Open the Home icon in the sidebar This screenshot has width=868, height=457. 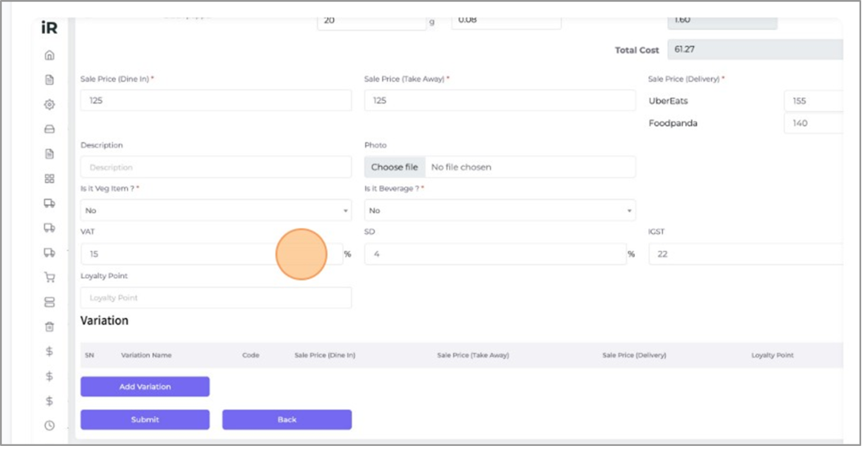(x=49, y=55)
